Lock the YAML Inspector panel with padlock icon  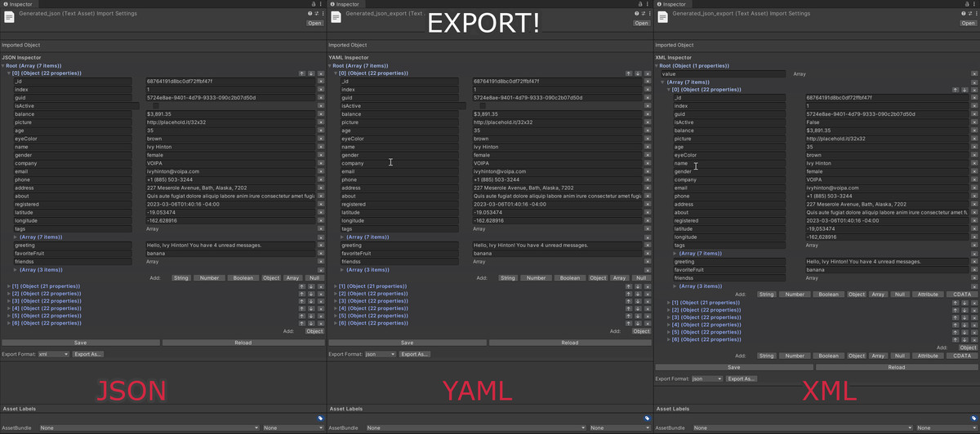tap(641, 4)
